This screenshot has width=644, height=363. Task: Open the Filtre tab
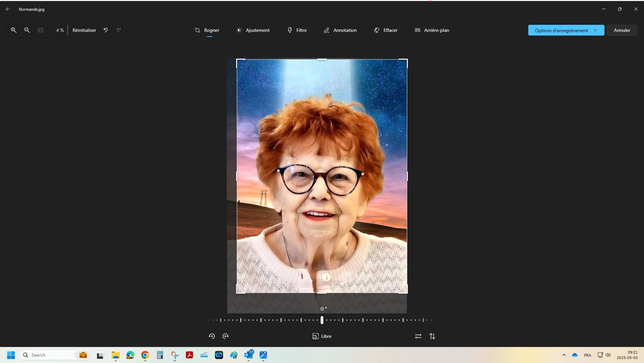coord(297,30)
